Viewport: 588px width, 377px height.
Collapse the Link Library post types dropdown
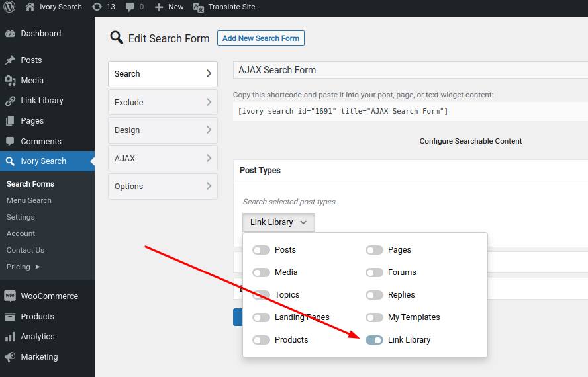279,222
